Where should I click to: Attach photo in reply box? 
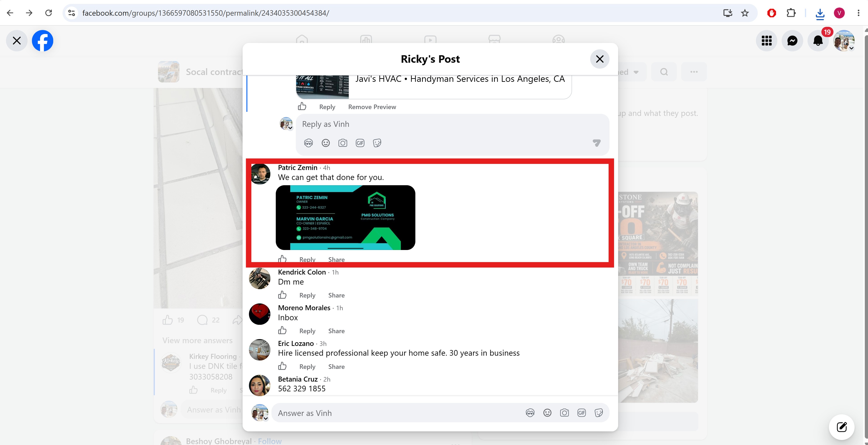tap(343, 143)
